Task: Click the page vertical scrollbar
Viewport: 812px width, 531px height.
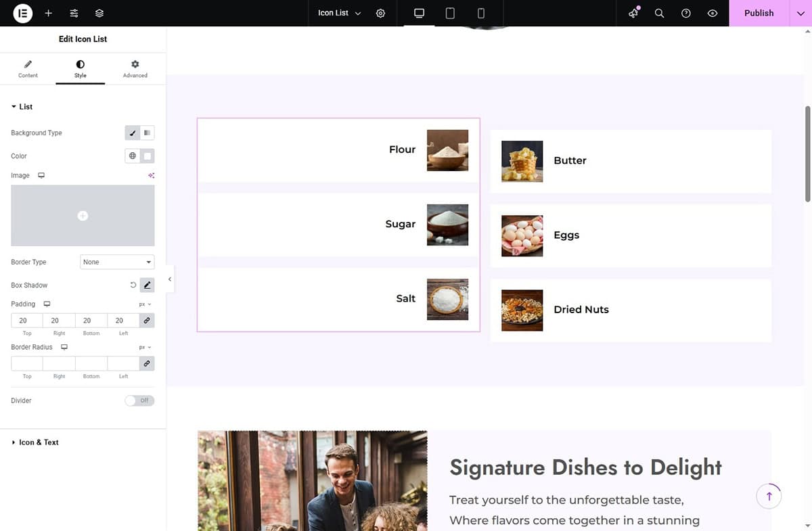Action: pos(807,153)
